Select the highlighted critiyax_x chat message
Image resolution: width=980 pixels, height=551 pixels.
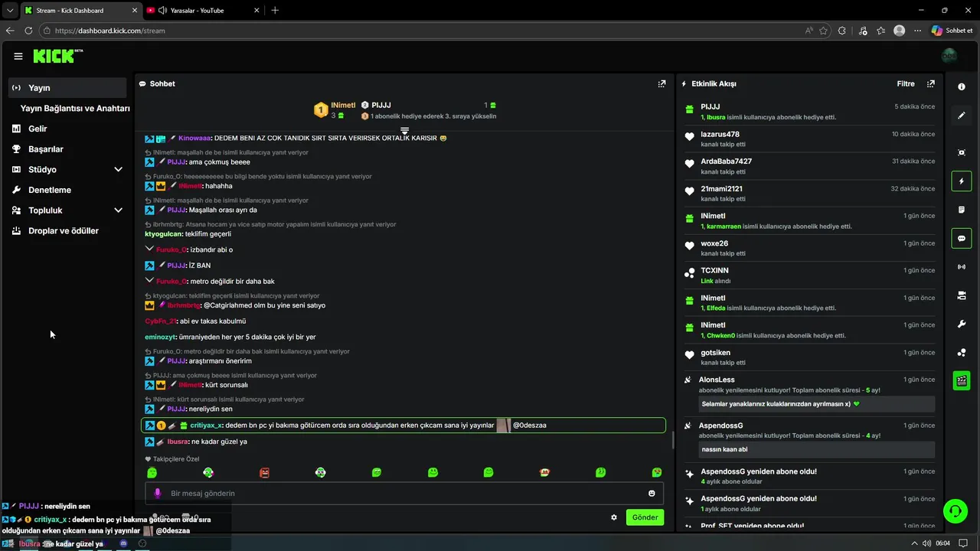[x=403, y=425]
